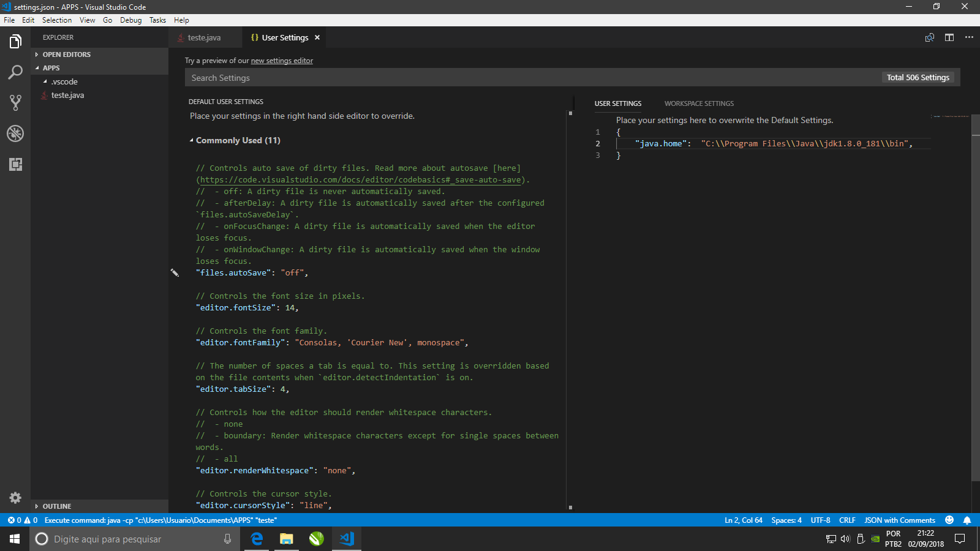Click the edit pencil beside files.autoSave
This screenshot has height=551, width=980.
[x=175, y=272]
